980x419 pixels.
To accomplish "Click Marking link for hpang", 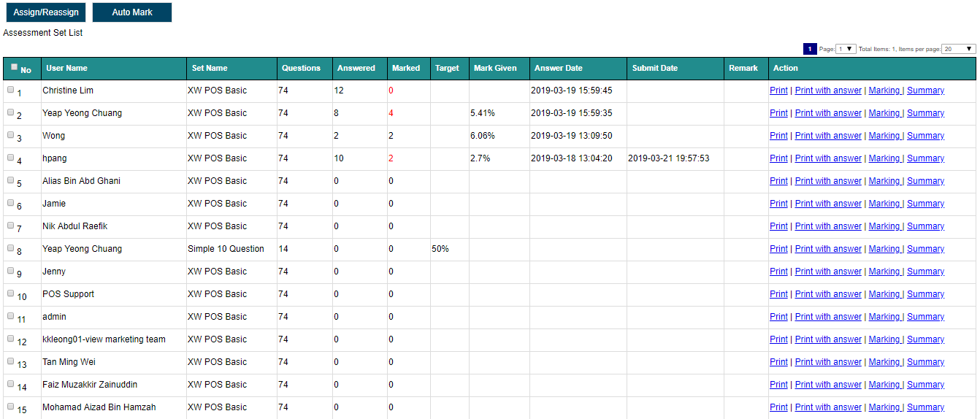I will tap(884, 158).
